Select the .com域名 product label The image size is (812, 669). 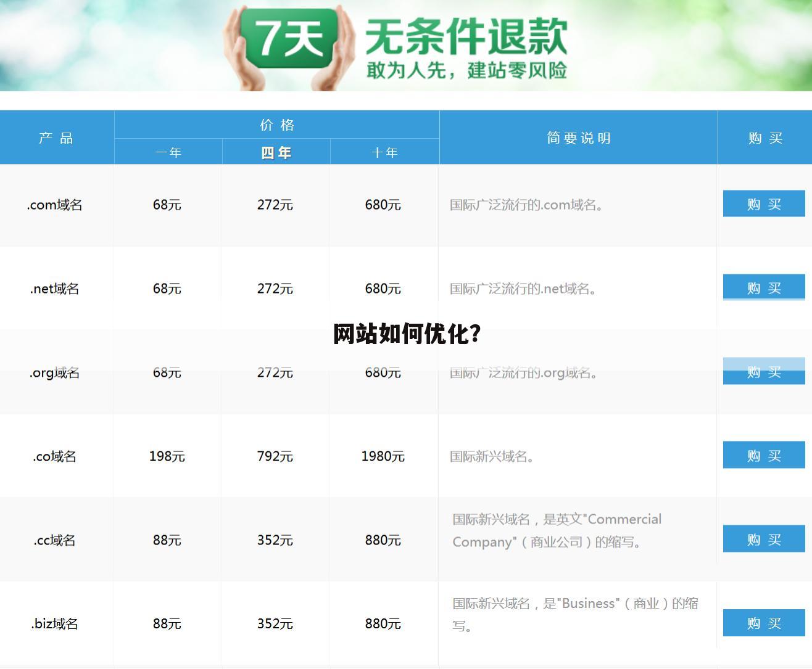pyautogui.click(x=55, y=205)
